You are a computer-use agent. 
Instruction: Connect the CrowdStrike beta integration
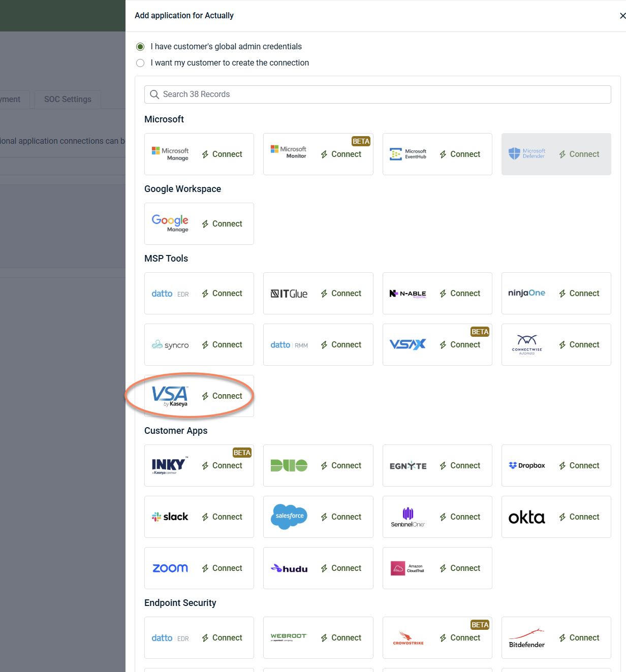pos(460,638)
